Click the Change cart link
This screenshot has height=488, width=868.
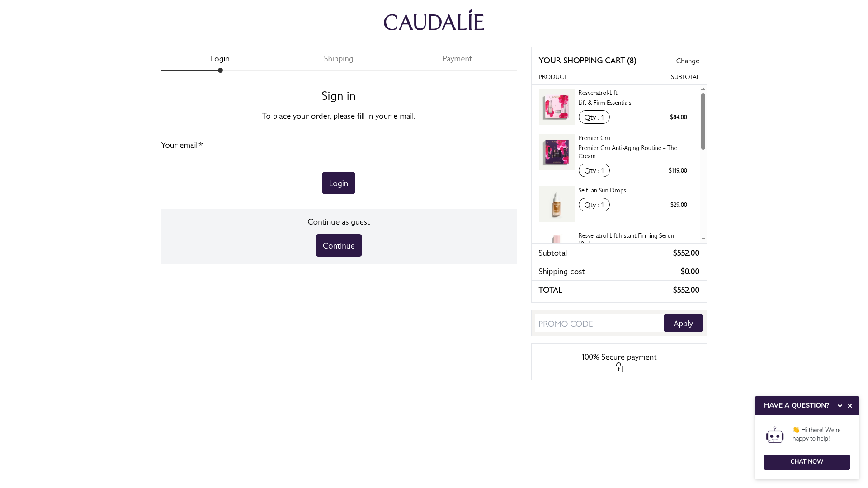point(687,61)
